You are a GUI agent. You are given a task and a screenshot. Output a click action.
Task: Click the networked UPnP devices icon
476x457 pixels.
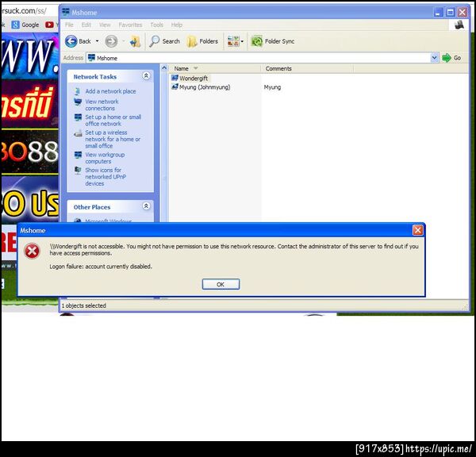coord(78,170)
